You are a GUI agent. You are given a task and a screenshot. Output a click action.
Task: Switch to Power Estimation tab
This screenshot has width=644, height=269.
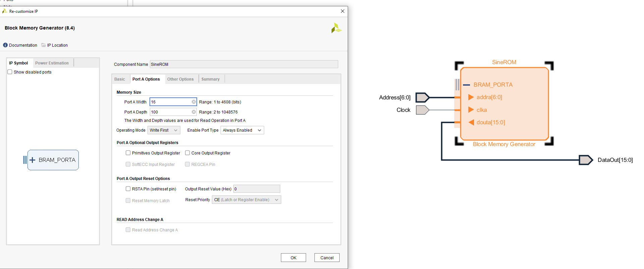[52, 63]
